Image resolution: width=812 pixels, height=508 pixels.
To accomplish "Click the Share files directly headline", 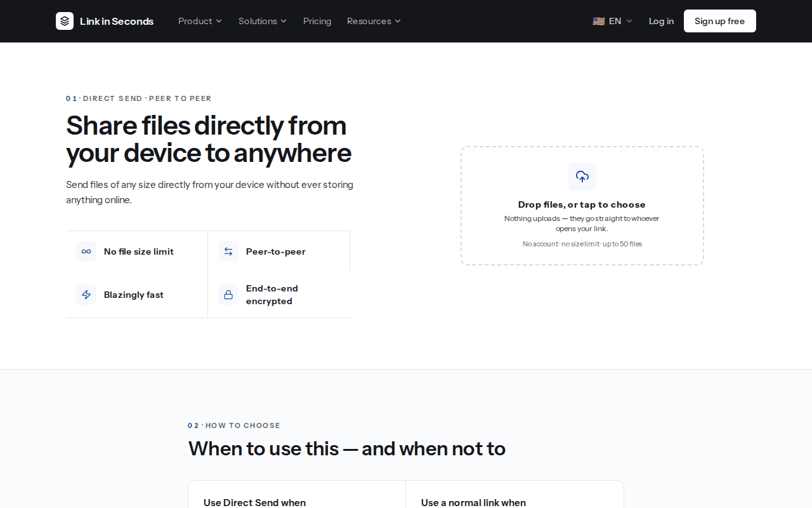I will [x=209, y=139].
